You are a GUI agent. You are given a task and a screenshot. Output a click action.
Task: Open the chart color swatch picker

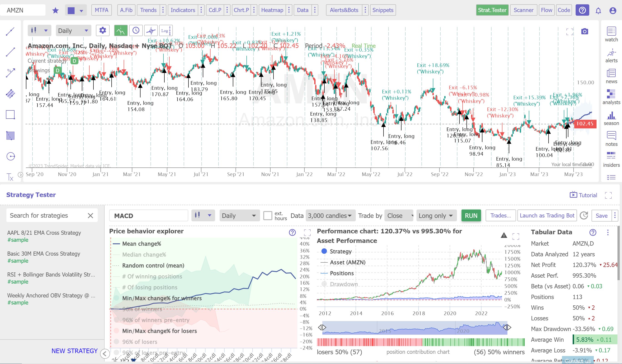coord(76,10)
